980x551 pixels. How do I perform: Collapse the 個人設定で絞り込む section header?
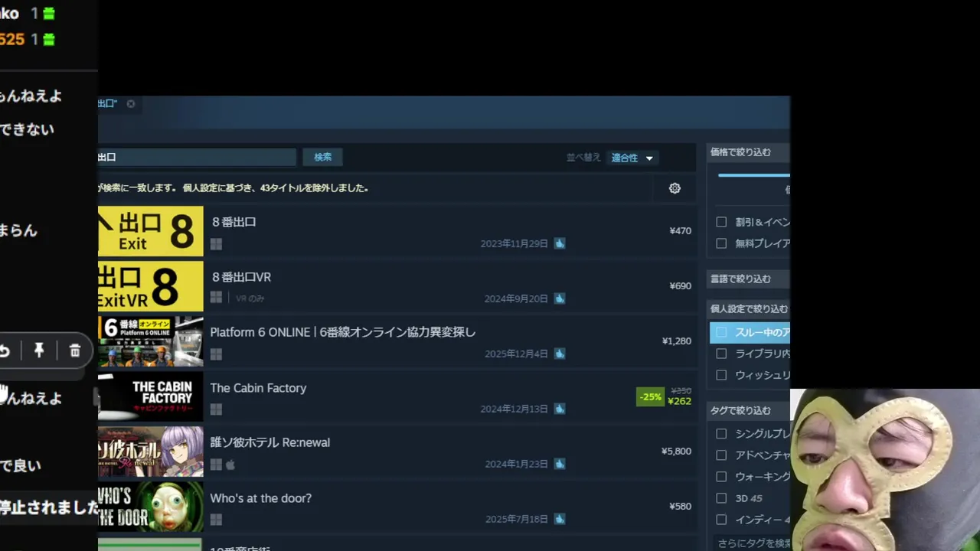748,308
